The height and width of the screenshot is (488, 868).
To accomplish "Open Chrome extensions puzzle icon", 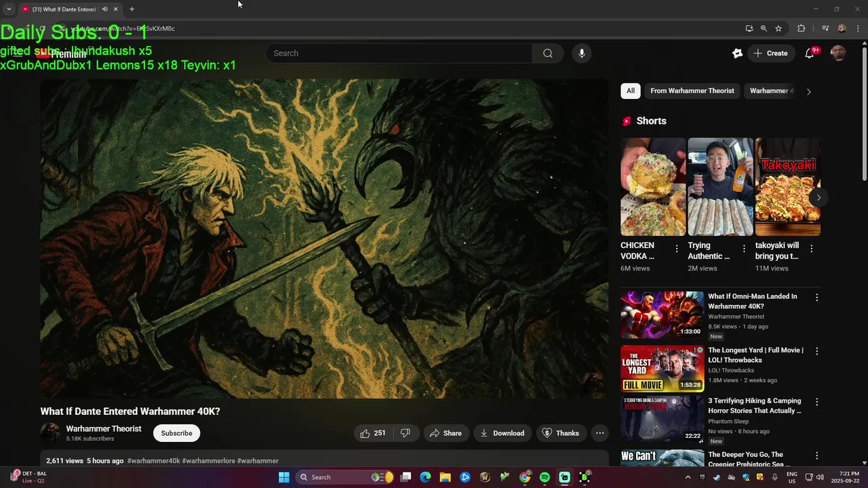I will pyautogui.click(x=802, y=28).
